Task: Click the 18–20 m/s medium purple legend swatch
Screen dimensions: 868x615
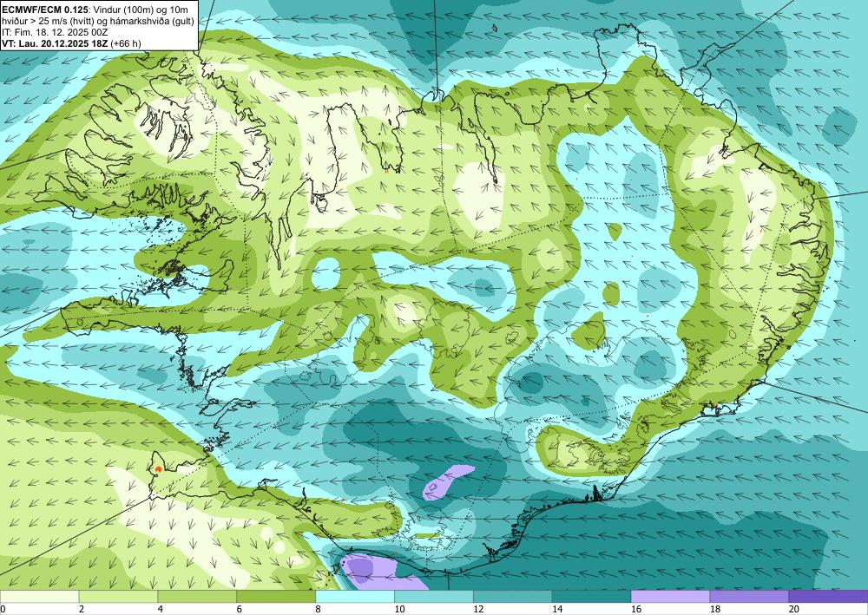Action: (x=749, y=597)
